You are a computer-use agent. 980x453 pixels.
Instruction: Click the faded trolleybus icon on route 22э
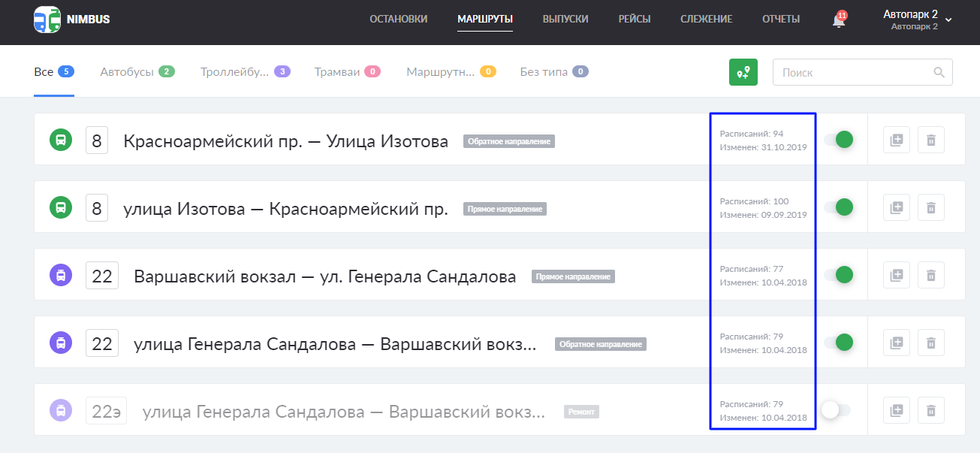[60, 410]
